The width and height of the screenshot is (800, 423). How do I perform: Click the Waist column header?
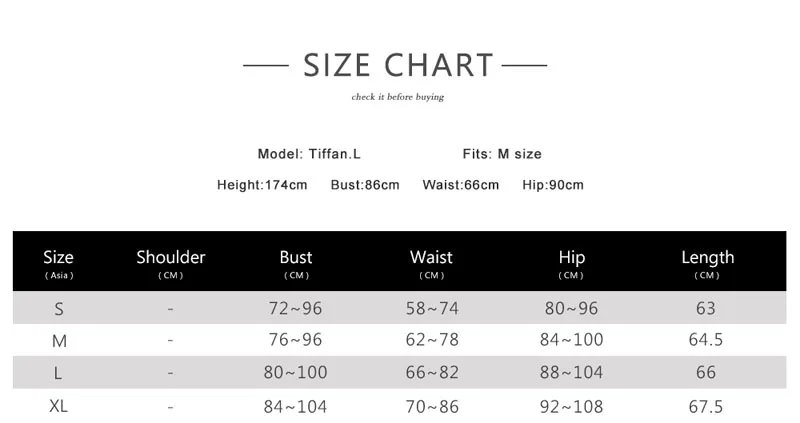click(431, 262)
